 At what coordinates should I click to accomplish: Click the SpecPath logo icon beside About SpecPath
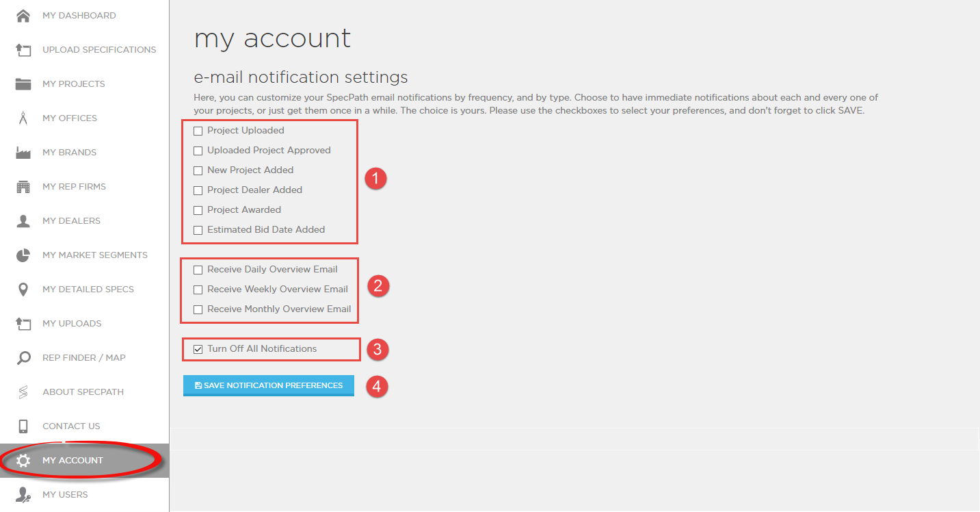23,392
